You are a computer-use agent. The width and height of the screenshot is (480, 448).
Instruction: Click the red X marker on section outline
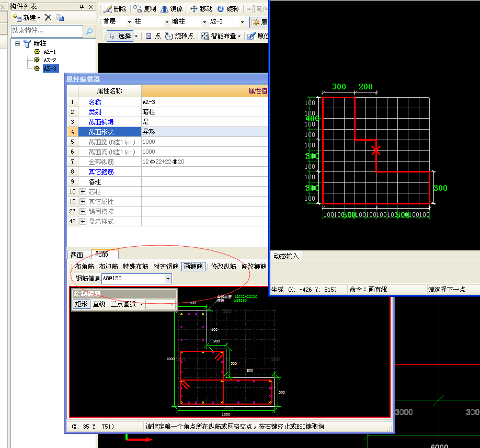376,150
